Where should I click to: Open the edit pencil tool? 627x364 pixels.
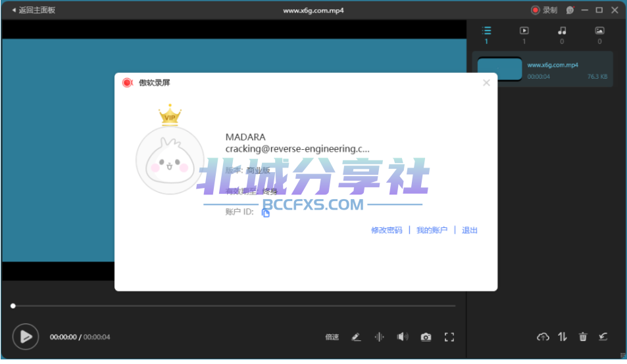[356, 337]
